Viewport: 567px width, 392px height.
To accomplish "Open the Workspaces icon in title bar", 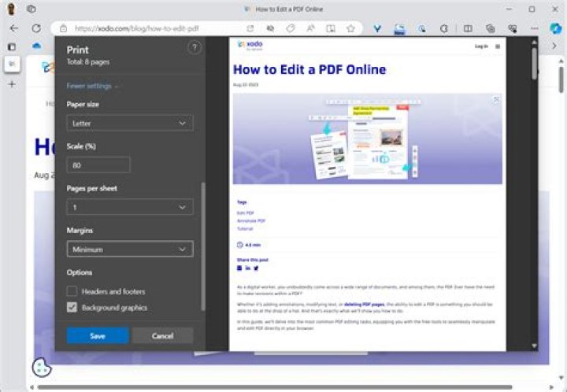I will [31, 9].
